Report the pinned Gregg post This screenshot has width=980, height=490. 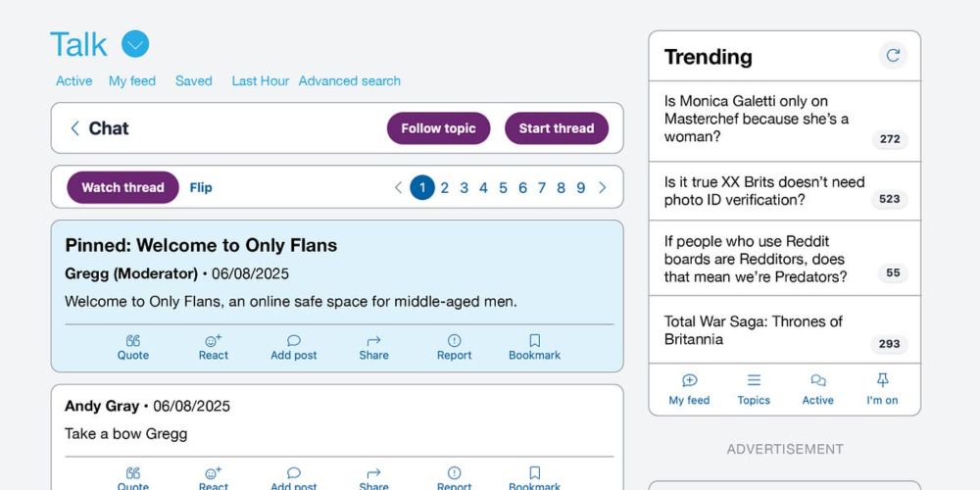[455, 341]
